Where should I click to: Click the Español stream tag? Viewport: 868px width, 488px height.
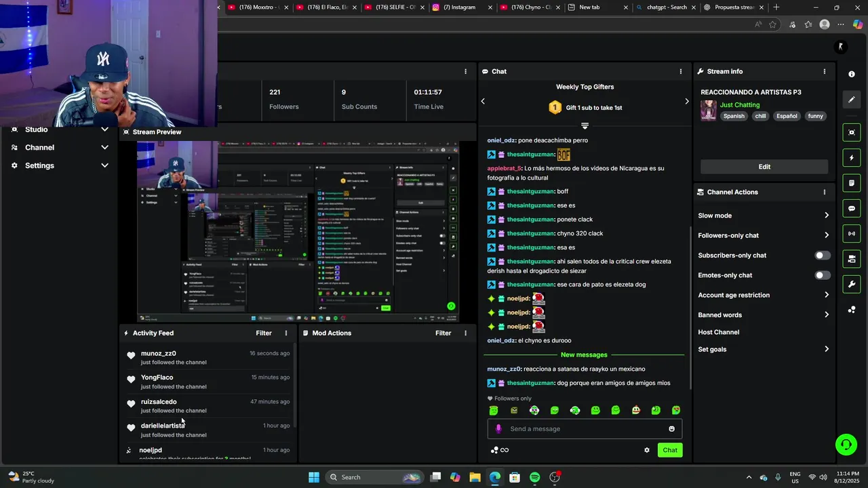(x=787, y=116)
